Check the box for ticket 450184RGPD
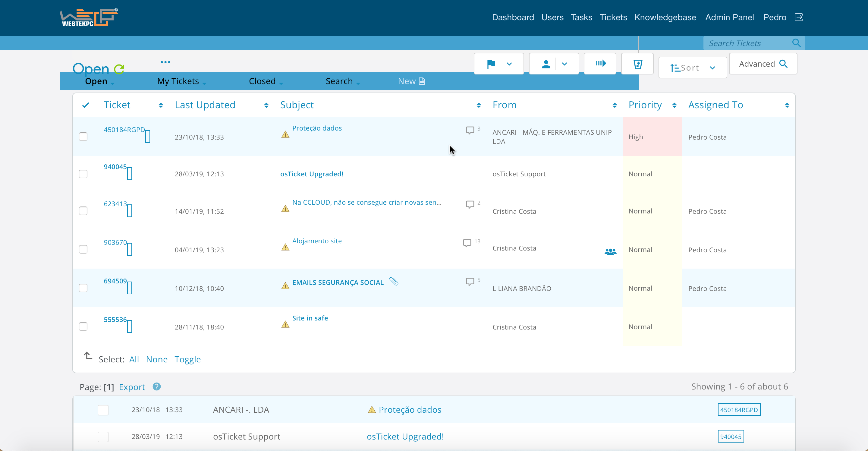The image size is (868, 451). click(x=83, y=137)
